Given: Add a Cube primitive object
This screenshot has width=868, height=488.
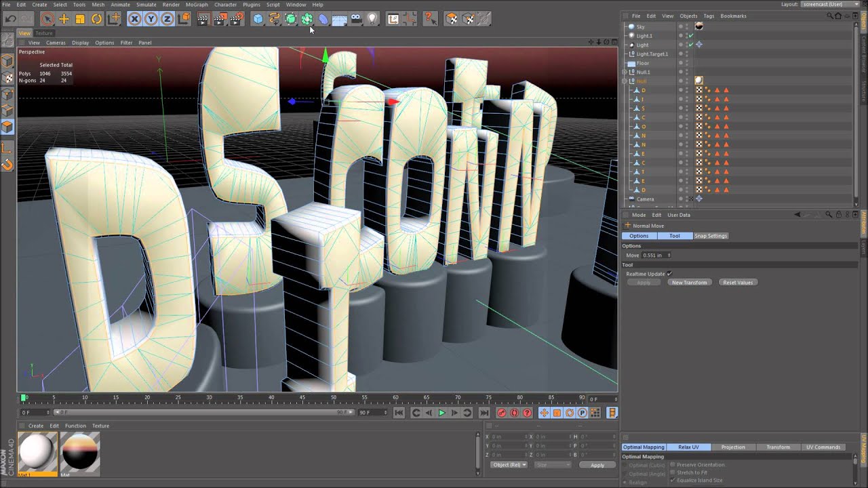Looking at the screenshot, I should [x=258, y=19].
